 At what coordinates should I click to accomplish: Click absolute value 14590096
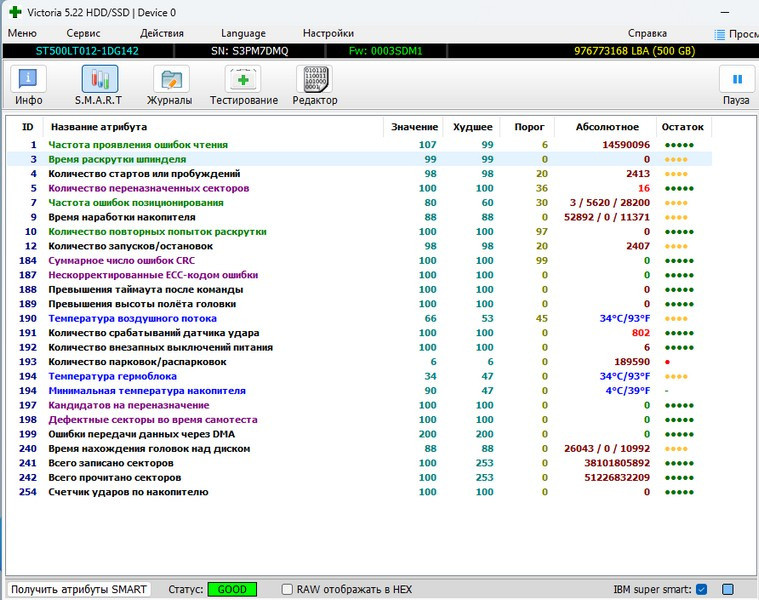click(x=626, y=145)
